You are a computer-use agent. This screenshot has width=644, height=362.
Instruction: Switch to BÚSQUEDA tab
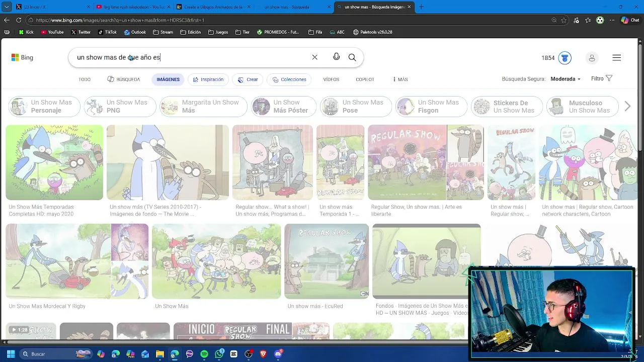click(124, 79)
